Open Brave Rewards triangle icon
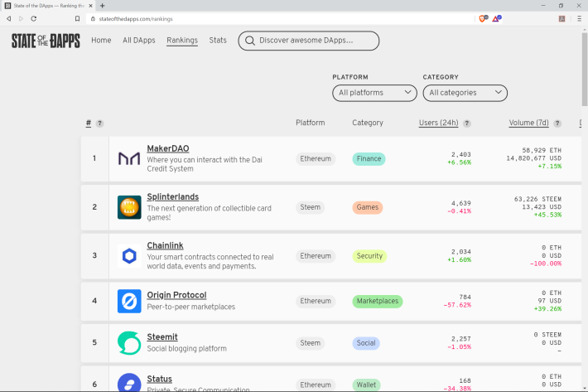The height and width of the screenshot is (392, 588). tap(497, 18)
